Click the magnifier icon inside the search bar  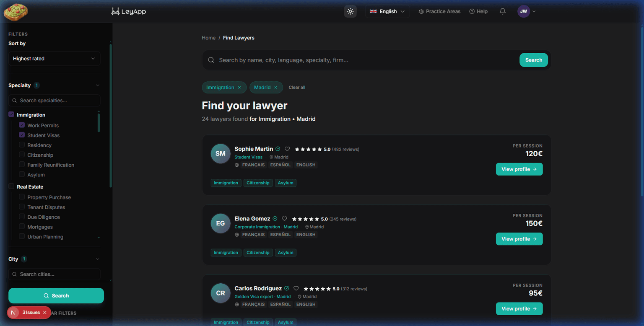pos(211,60)
